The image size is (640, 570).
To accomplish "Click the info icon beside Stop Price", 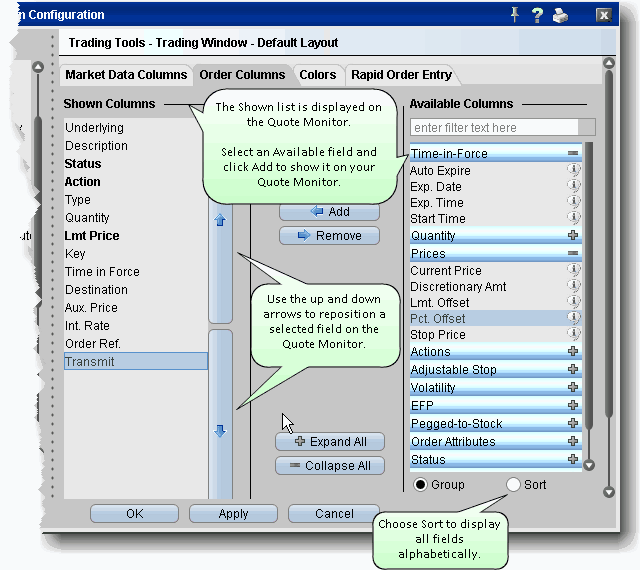I will coord(574,334).
